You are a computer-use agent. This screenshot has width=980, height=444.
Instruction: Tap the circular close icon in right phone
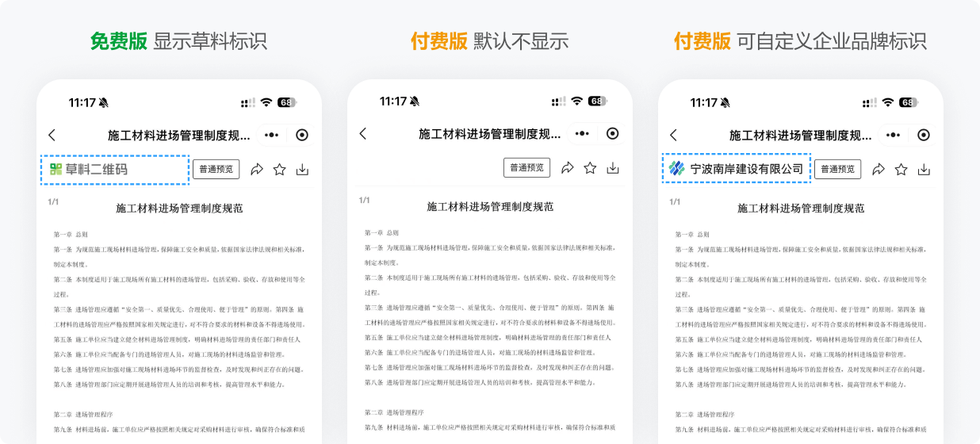924,136
